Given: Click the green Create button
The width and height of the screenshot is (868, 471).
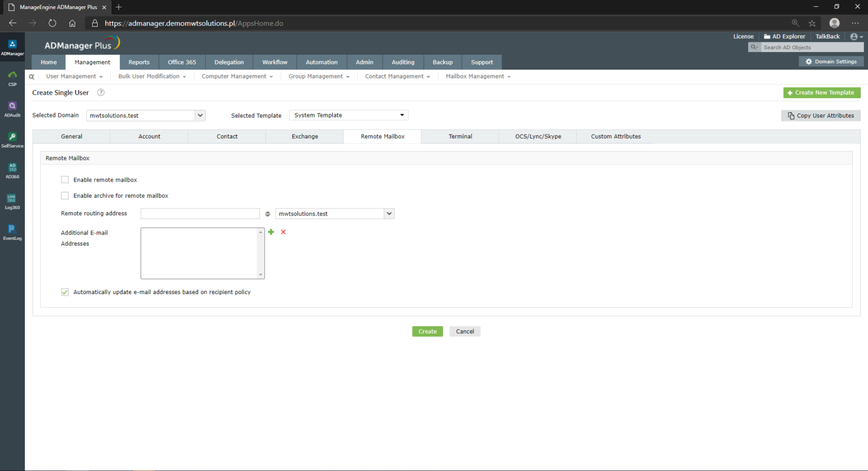Looking at the screenshot, I should (427, 331).
